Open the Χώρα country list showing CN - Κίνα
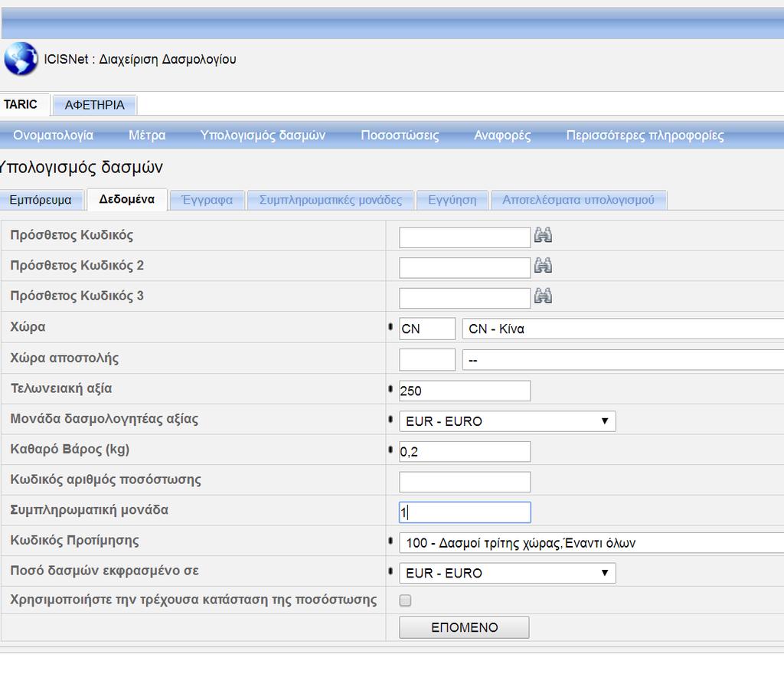 coord(623,329)
